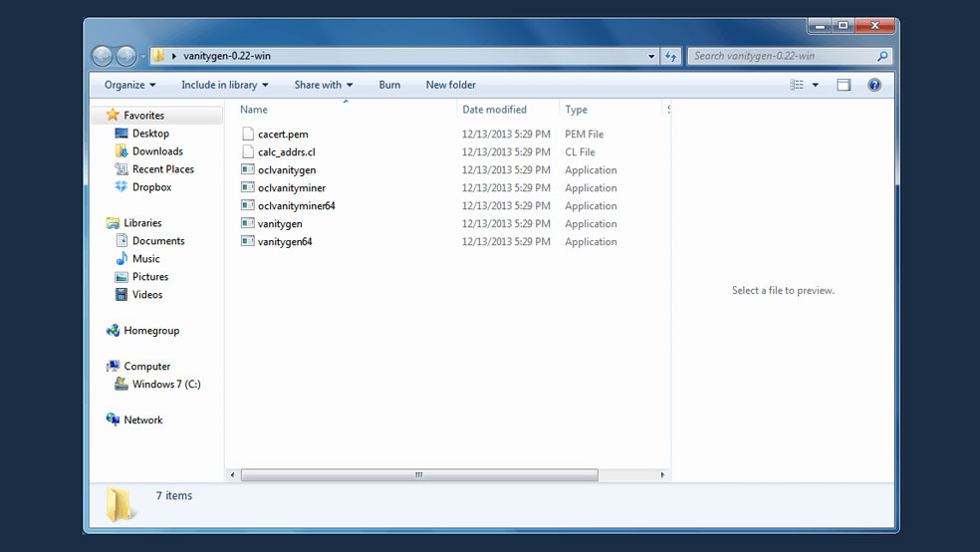This screenshot has width=980, height=552.
Task: Select the oclvanitygen file name
Action: tap(287, 170)
